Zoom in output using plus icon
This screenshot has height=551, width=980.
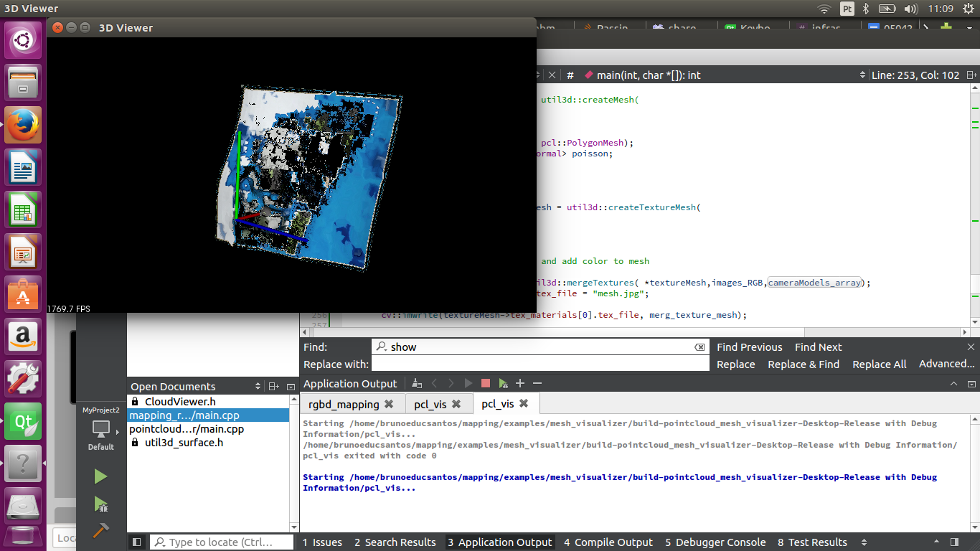pos(520,384)
